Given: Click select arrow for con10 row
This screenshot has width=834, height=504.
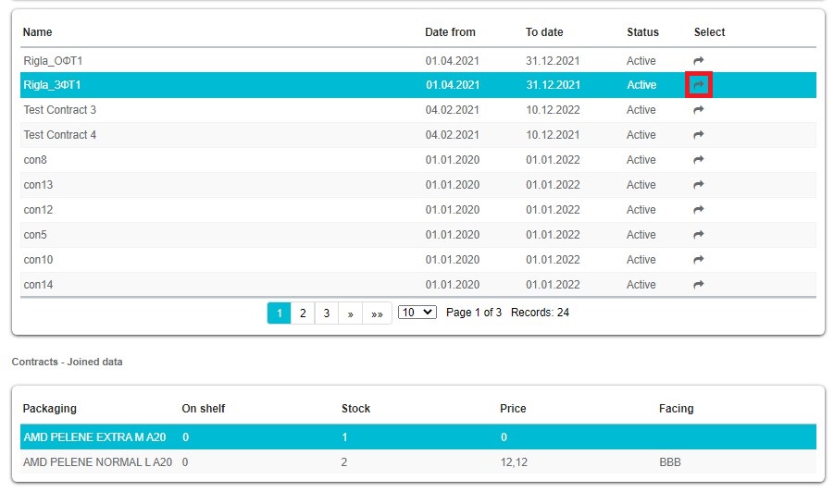Looking at the screenshot, I should point(699,260).
